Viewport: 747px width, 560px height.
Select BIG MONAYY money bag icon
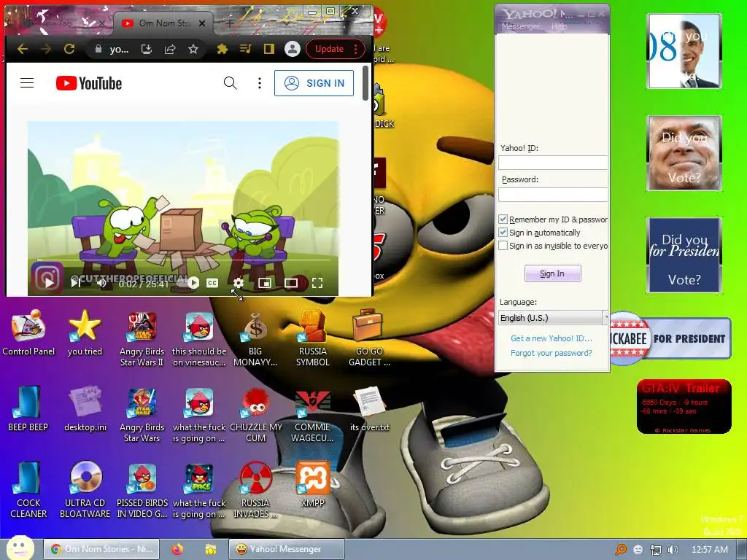click(255, 339)
